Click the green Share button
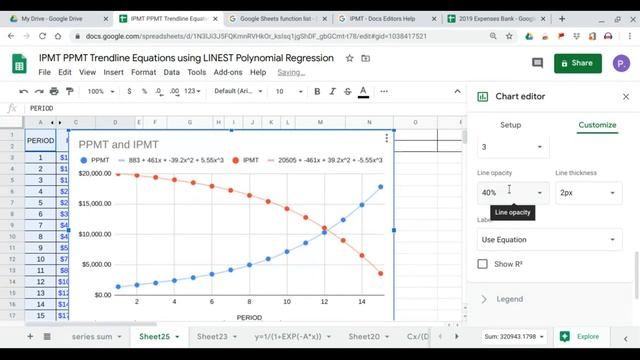 point(578,63)
